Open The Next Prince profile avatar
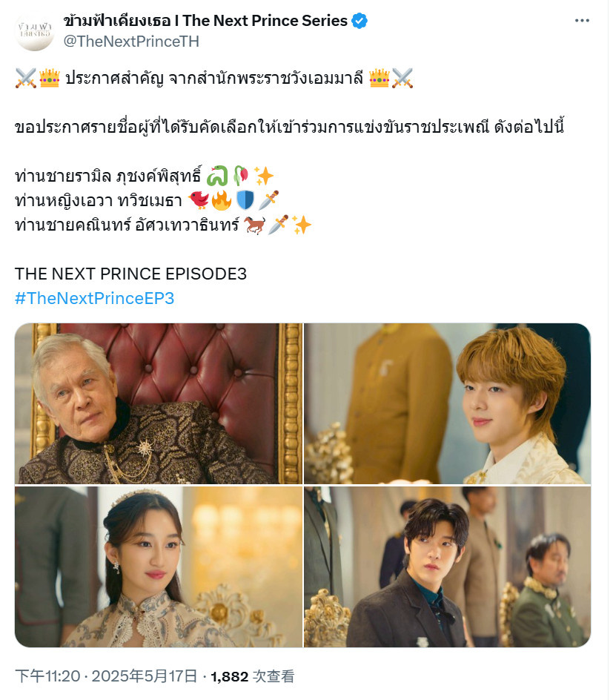 pyautogui.click(x=34, y=31)
